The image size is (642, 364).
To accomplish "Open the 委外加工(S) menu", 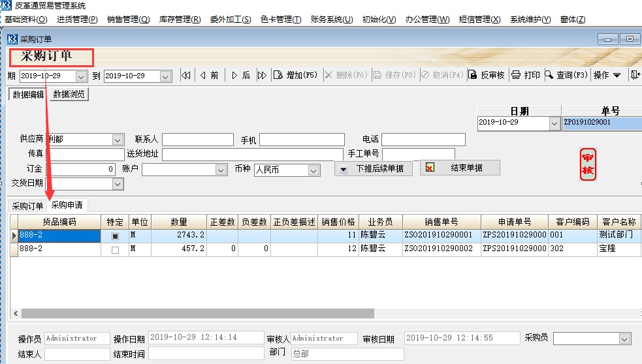I will 231,19.
